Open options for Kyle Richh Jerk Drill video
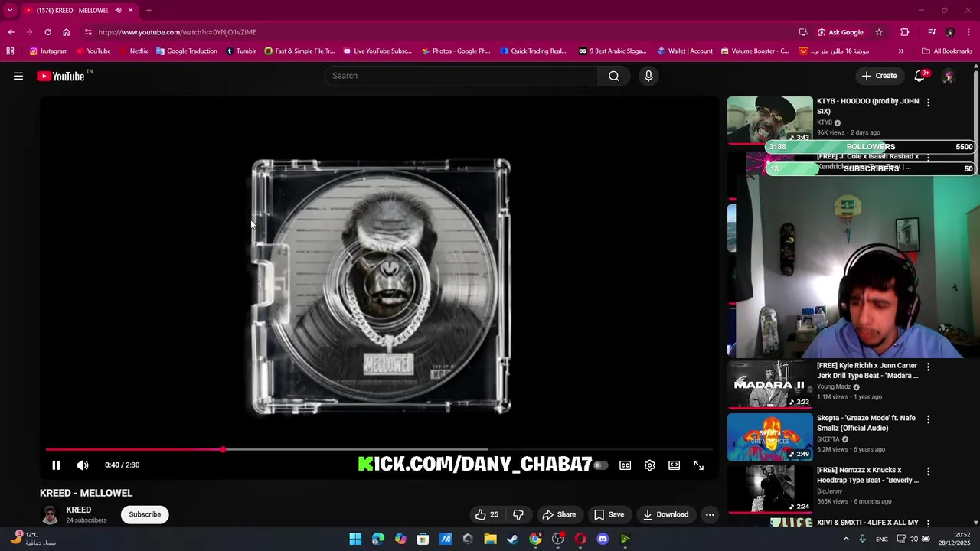This screenshot has height=551, width=980. 928,367
